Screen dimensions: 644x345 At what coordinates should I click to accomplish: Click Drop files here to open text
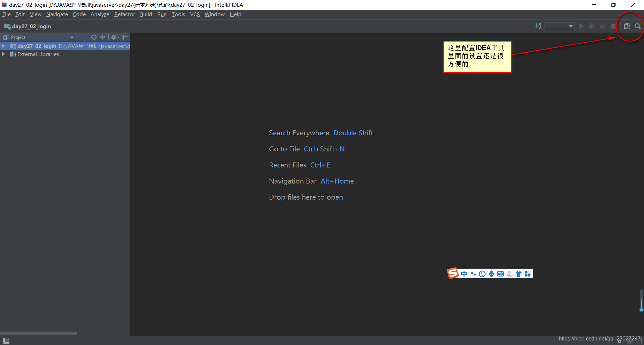306,197
